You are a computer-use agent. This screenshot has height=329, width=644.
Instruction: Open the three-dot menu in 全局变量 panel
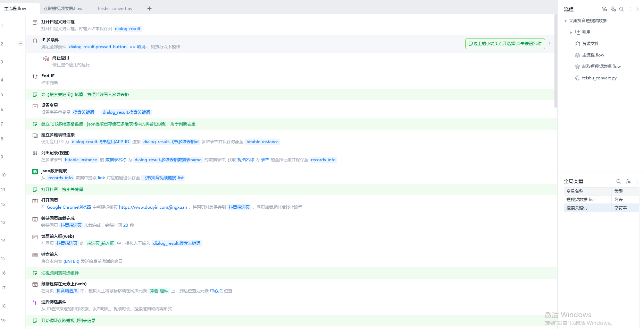point(637,181)
